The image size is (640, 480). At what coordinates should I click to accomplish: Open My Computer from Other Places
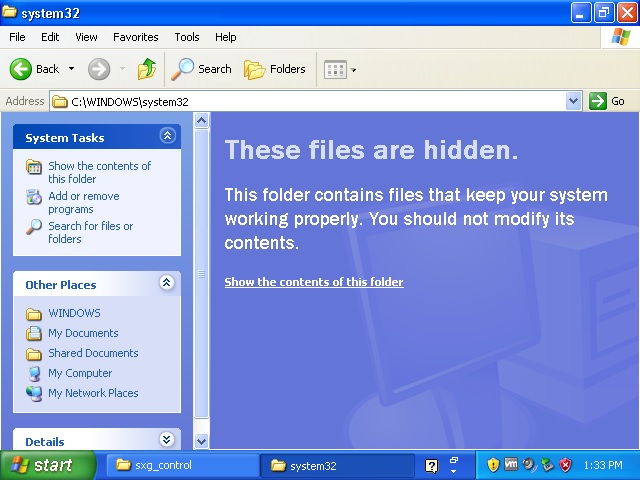pyautogui.click(x=80, y=373)
